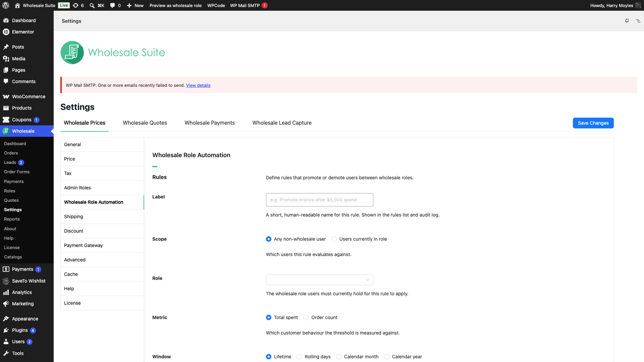
Task: Click the Plugins plug icon
Action: click(6, 330)
